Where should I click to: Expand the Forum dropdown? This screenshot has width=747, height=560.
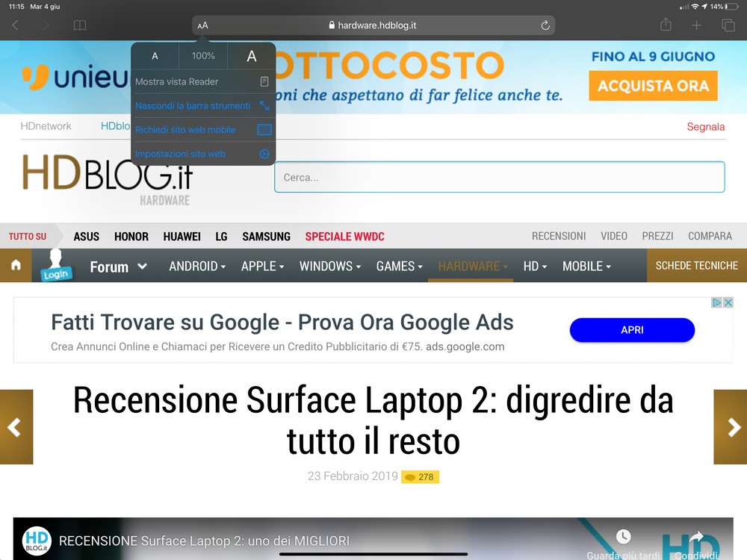pos(118,267)
